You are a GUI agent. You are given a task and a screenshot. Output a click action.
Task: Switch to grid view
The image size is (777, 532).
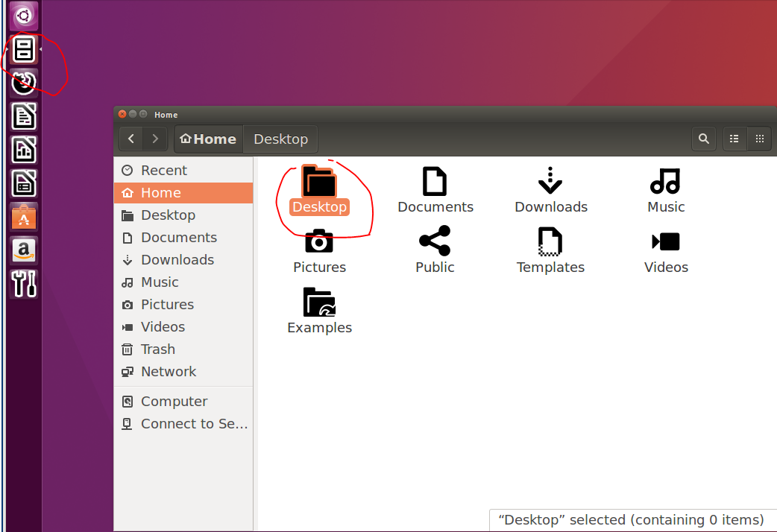[759, 139]
